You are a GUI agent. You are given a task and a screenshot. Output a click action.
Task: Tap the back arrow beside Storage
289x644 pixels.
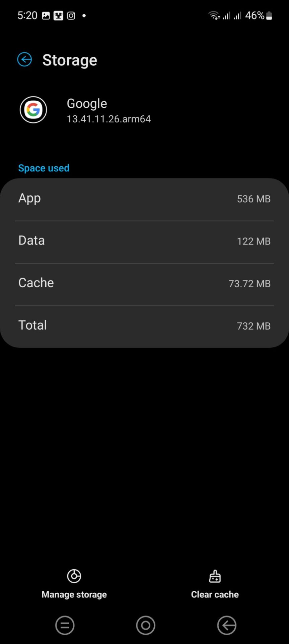click(24, 60)
